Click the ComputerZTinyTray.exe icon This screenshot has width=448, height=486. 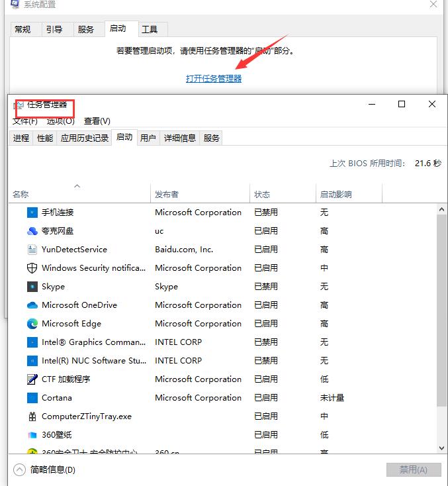pos(32,416)
